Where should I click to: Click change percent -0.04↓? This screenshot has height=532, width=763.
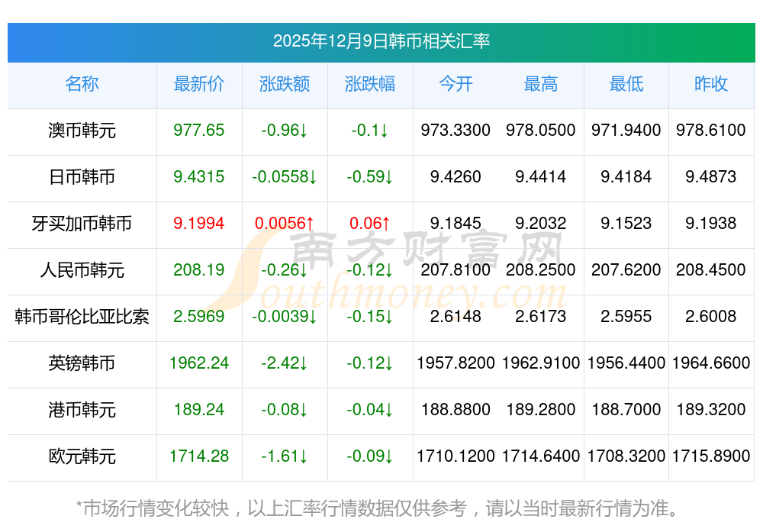(x=370, y=409)
